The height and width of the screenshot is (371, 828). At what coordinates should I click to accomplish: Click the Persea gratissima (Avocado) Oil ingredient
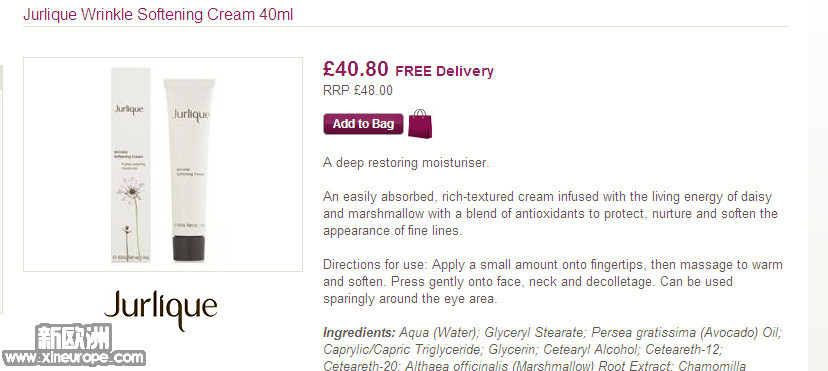pos(685,333)
